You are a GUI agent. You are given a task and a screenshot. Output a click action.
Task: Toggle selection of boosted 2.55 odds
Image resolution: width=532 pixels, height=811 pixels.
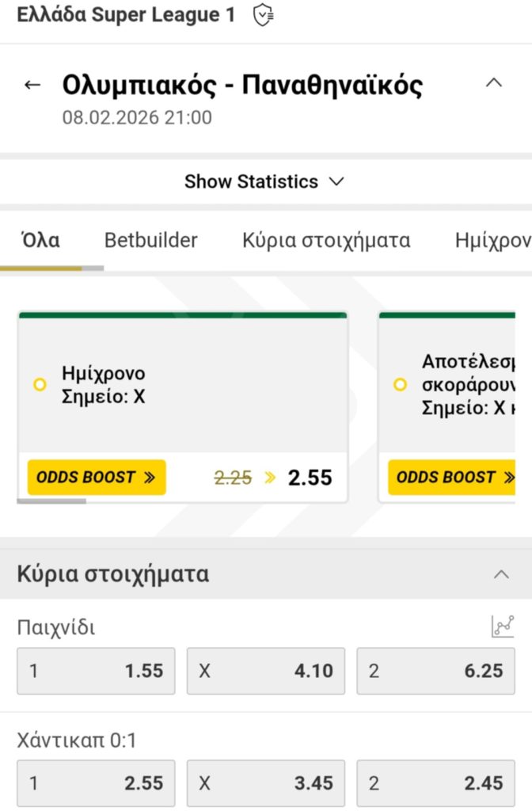(310, 477)
